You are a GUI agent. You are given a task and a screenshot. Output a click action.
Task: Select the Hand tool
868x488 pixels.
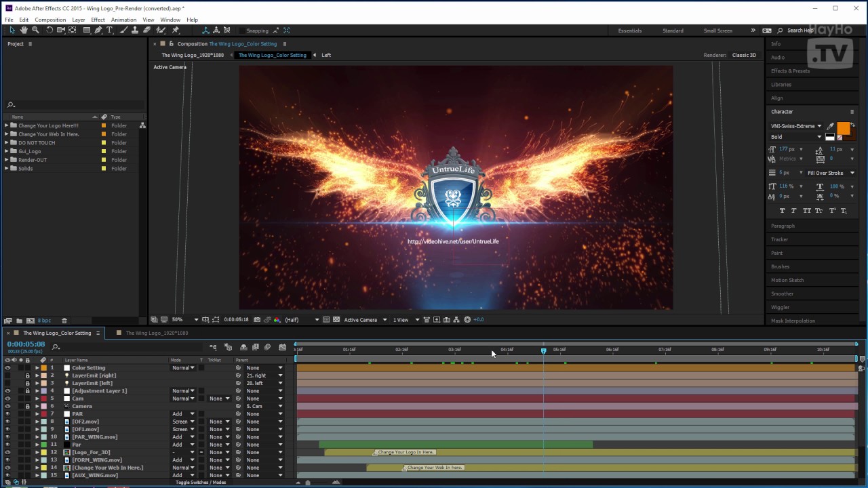pos(24,30)
